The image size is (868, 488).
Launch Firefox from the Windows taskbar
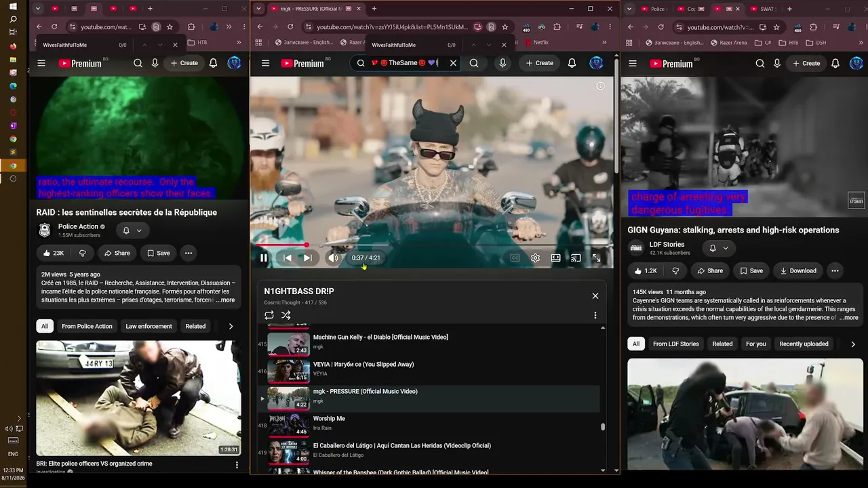click(13, 46)
